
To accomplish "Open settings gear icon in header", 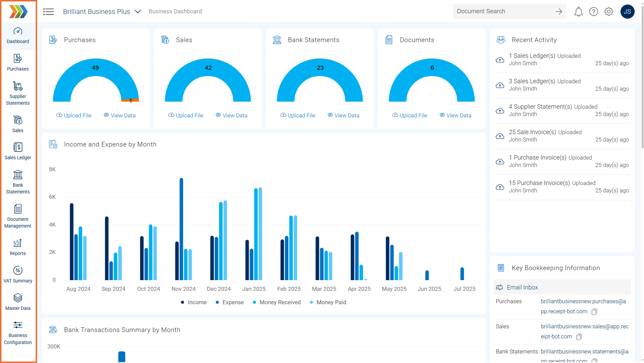I will pyautogui.click(x=608, y=12).
